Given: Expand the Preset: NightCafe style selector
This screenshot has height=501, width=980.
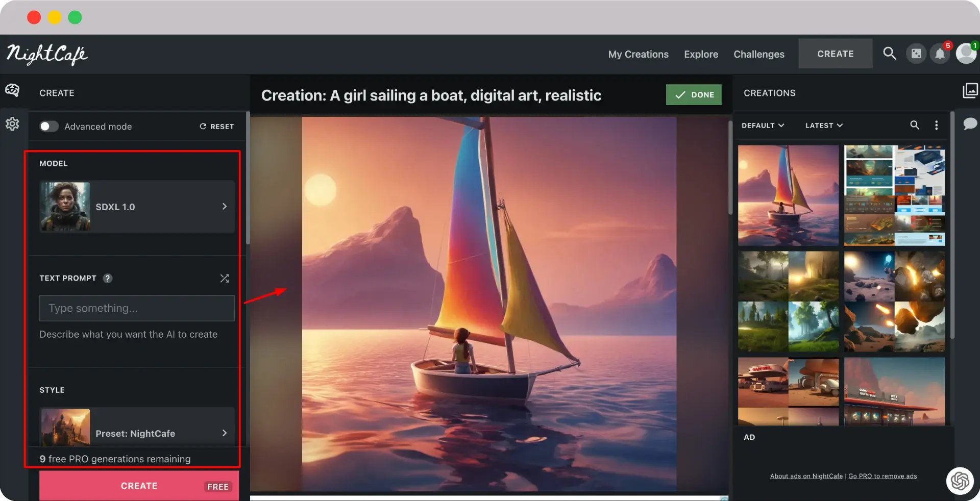Looking at the screenshot, I should (x=137, y=432).
